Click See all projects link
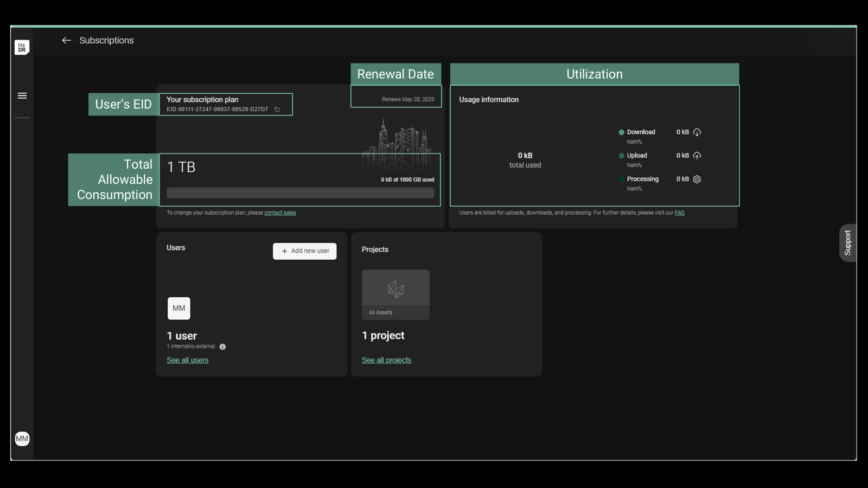 386,361
